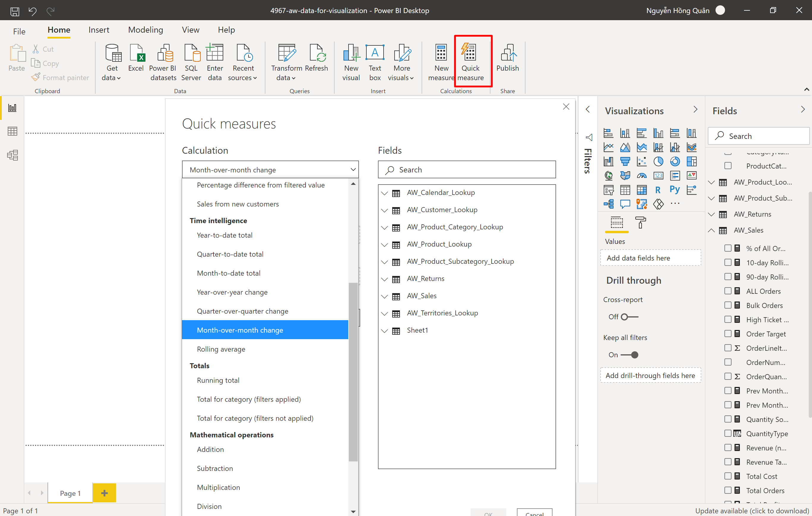Viewport: 812px width, 516px height.
Task: Insert a Text box from the ribbon
Action: coord(375,62)
